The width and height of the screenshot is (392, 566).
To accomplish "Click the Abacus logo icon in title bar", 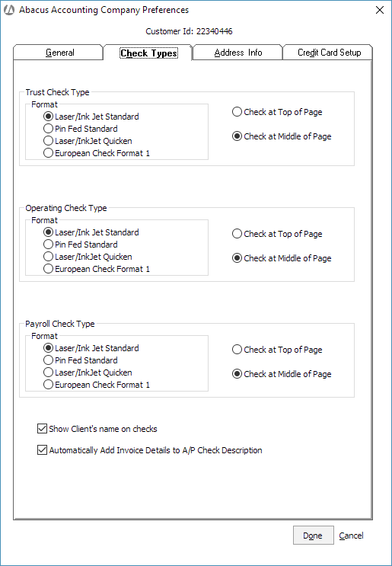I will point(9,10).
